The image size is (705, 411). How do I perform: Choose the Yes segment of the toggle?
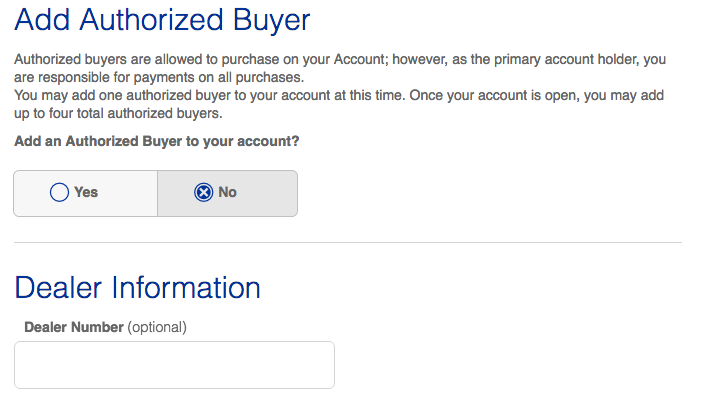[86, 193]
